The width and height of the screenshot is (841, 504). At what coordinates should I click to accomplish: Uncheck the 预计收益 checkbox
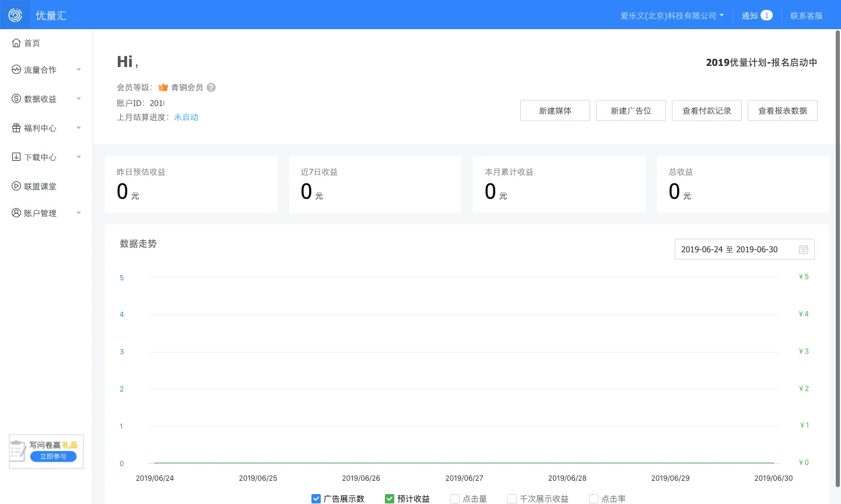[x=390, y=499]
